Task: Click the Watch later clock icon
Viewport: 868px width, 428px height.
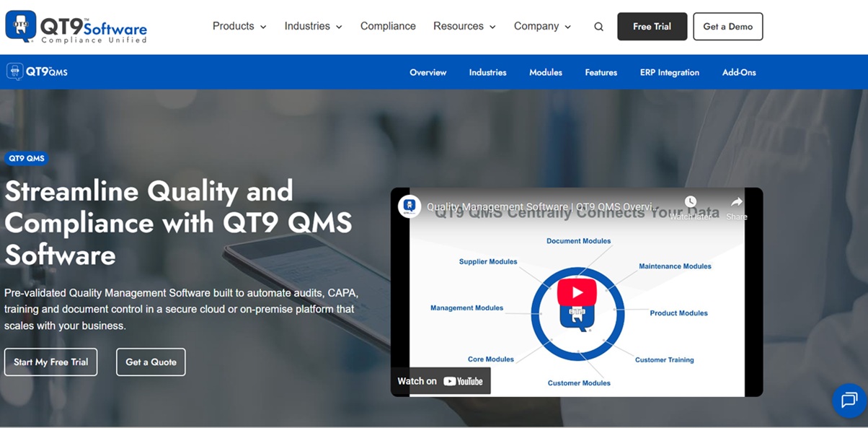Action: click(x=691, y=202)
